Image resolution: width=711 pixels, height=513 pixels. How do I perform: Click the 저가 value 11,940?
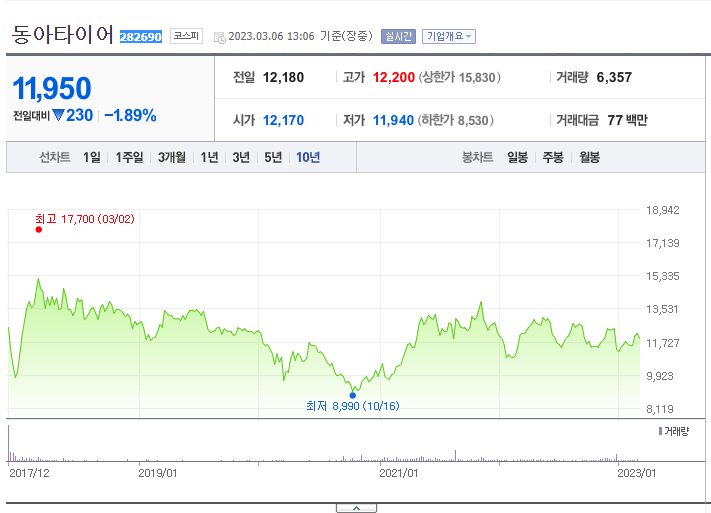[x=393, y=120]
